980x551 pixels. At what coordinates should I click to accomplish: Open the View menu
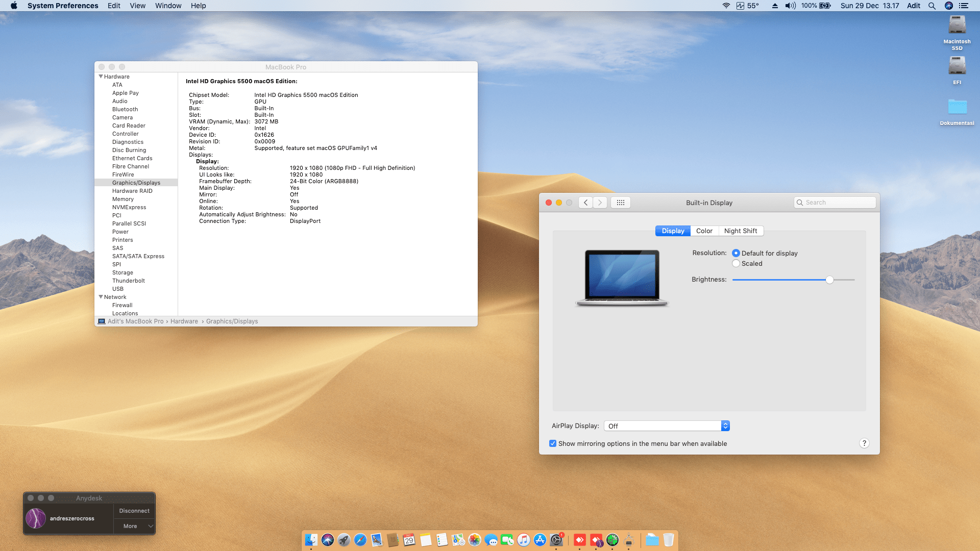pyautogui.click(x=138, y=6)
